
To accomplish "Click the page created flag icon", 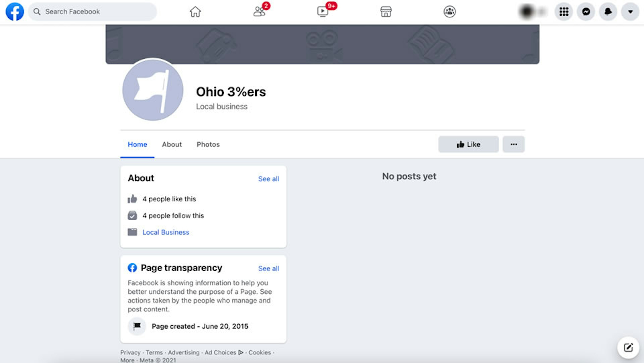I will 137,326.
